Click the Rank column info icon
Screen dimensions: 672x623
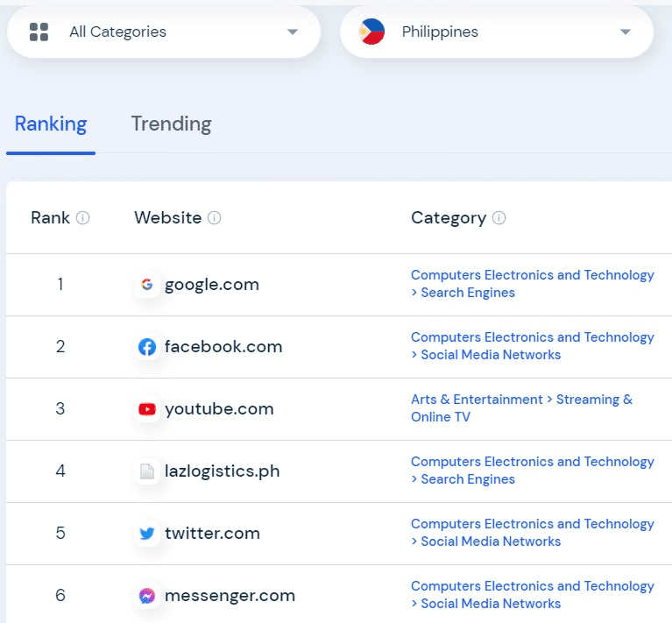[x=82, y=217]
